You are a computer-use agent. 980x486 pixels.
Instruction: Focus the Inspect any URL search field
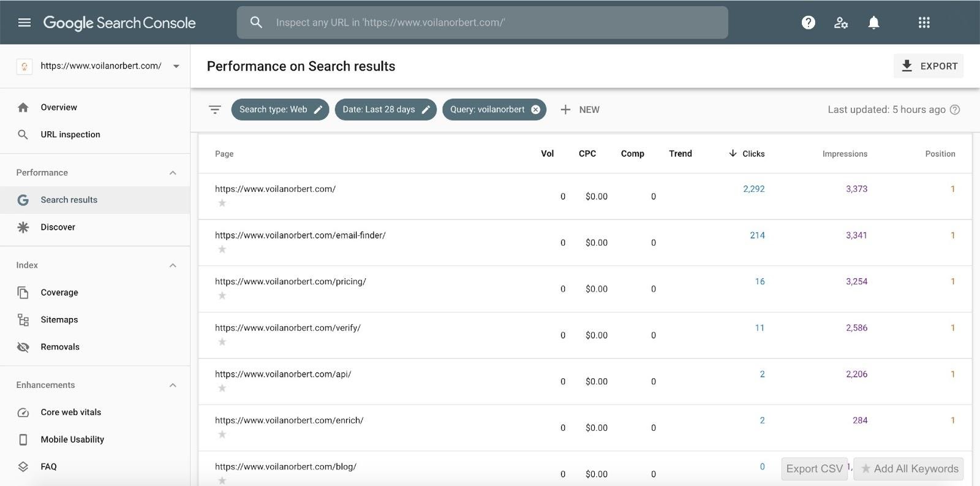pos(483,23)
